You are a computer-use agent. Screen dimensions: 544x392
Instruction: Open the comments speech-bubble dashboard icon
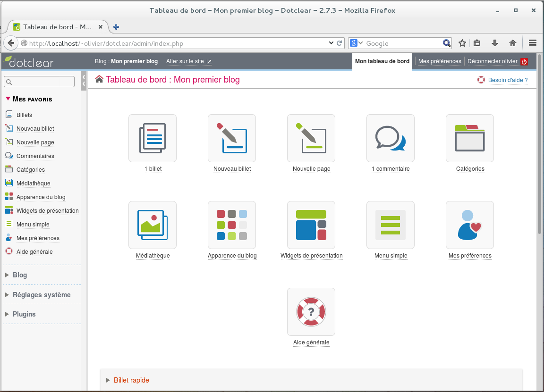click(390, 138)
